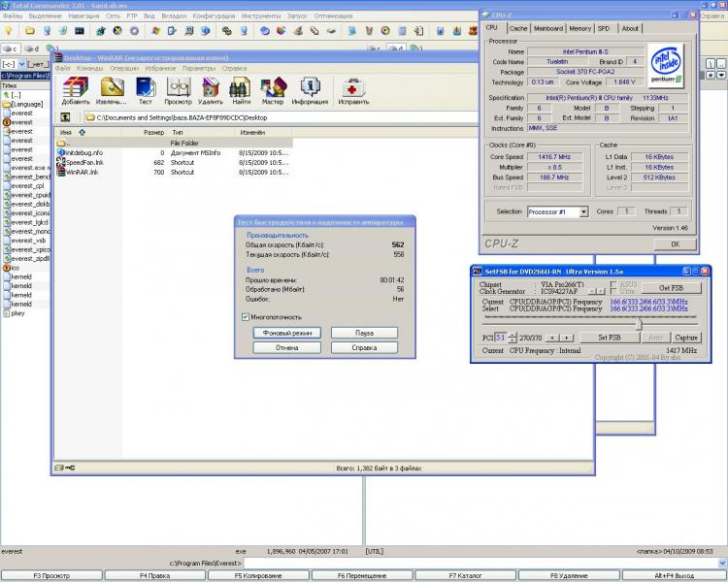
Task: Click the yellow folder icon in Total Commander toolbar
Action: 30,31
